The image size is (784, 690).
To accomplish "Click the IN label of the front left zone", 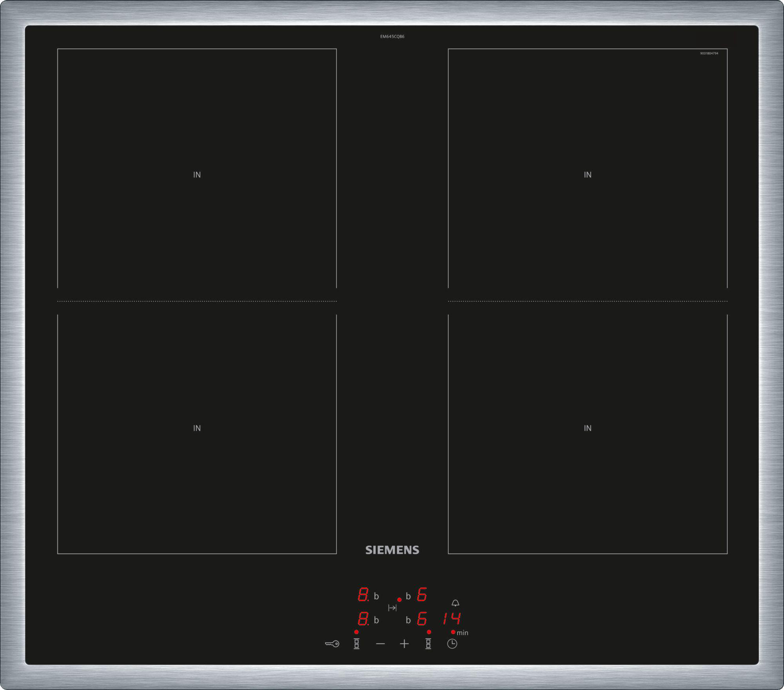I will point(197,428).
